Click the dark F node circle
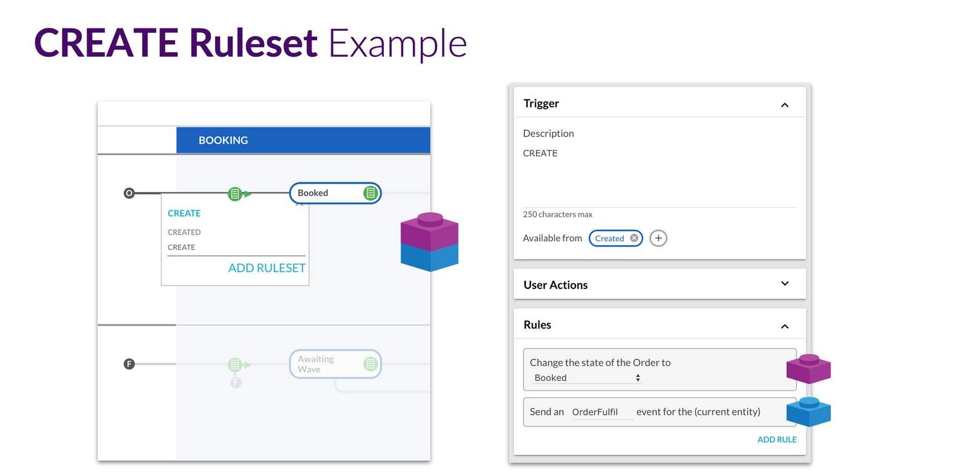The width and height of the screenshot is (980, 475). click(x=129, y=364)
